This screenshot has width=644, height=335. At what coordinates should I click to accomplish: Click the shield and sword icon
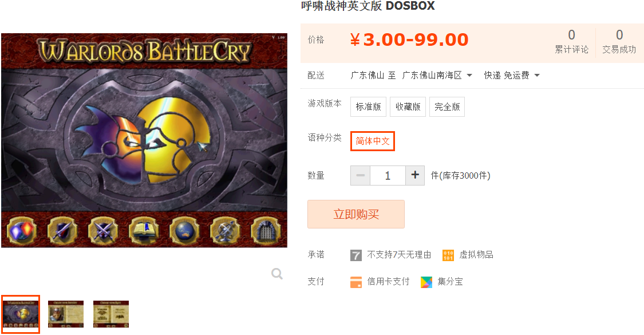[x=62, y=231]
